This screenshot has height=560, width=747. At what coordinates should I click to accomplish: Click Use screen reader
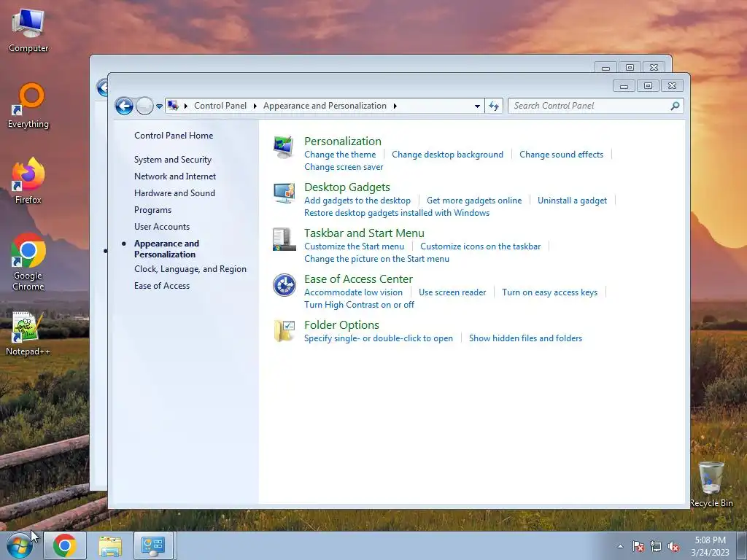click(452, 292)
